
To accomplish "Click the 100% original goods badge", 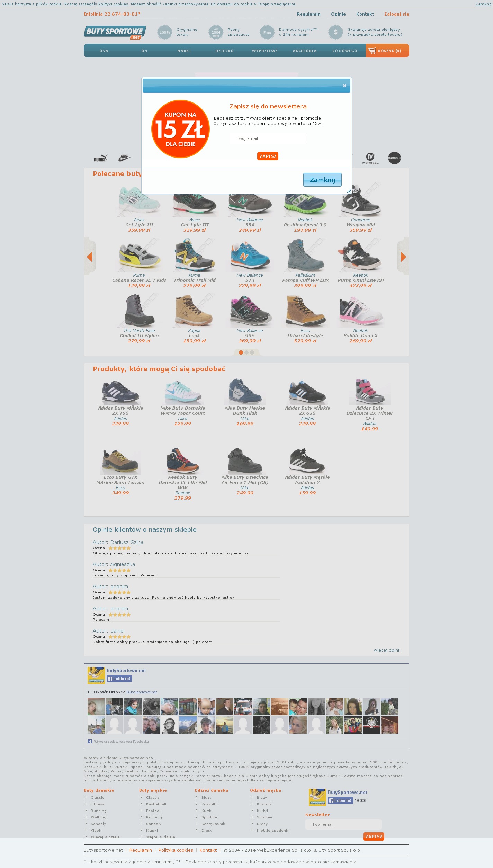I will (165, 32).
